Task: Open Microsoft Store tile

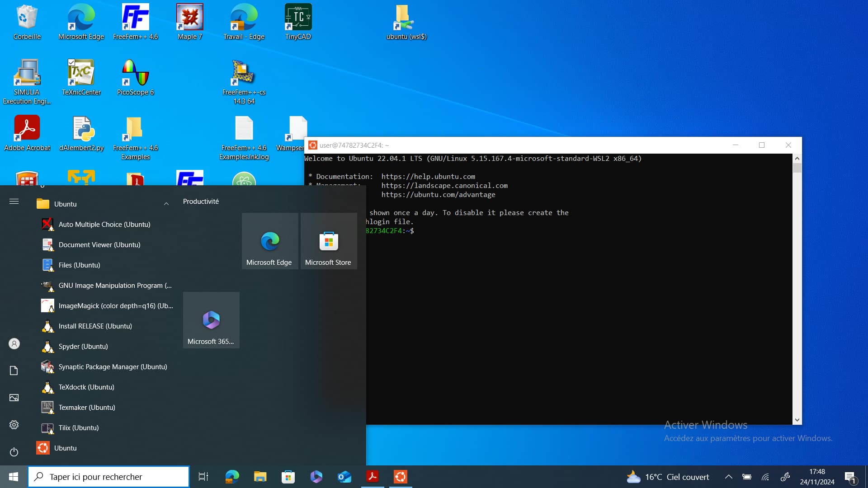Action: pyautogui.click(x=329, y=241)
